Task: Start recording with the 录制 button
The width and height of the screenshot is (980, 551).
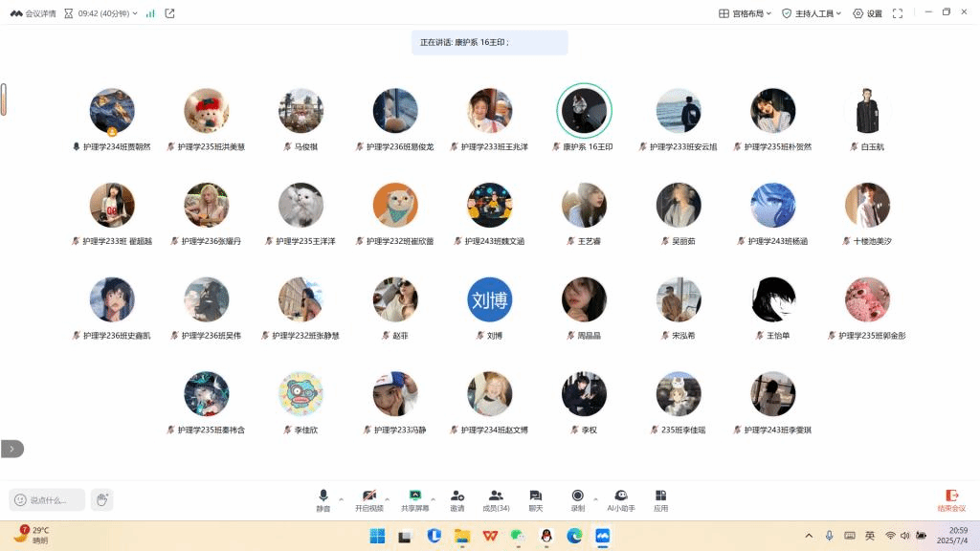Action: click(x=577, y=499)
